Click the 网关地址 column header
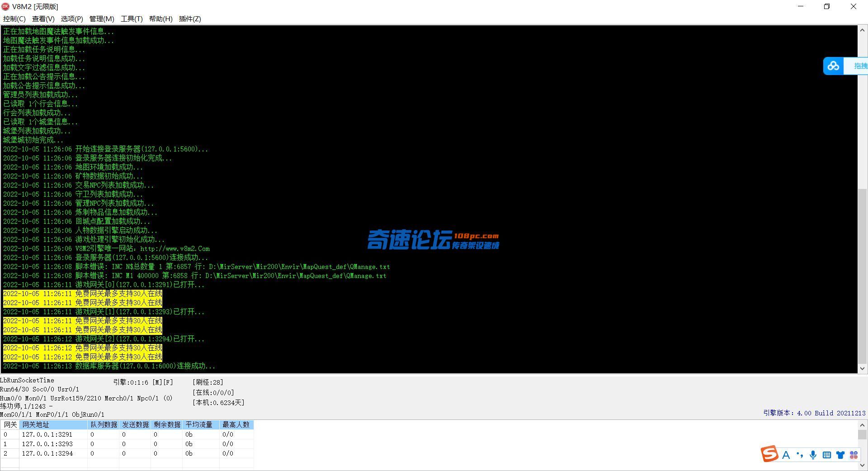 tap(53, 424)
